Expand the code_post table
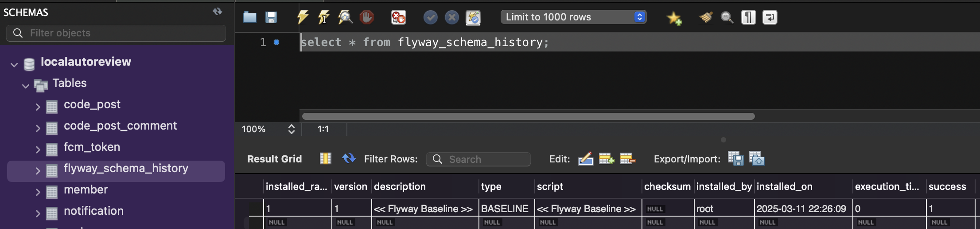 [38, 107]
